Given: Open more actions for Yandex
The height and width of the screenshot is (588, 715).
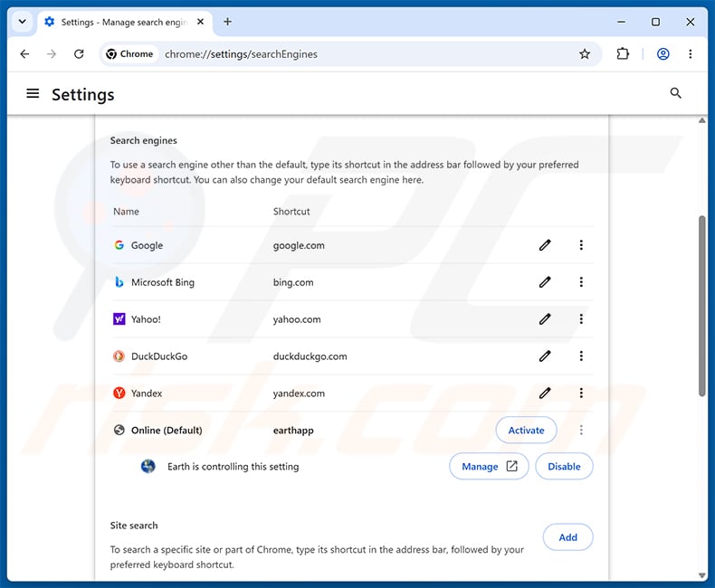Looking at the screenshot, I should 581,393.
